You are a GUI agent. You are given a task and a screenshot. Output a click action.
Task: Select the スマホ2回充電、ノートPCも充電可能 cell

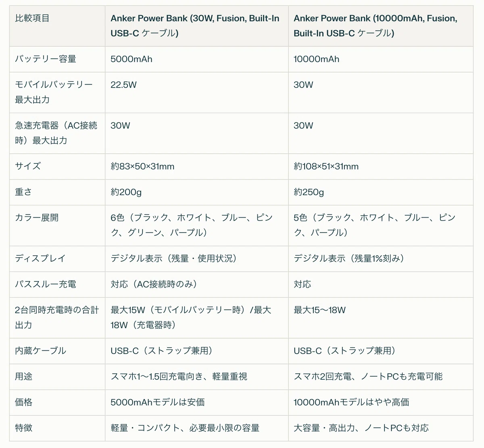tap(381, 377)
